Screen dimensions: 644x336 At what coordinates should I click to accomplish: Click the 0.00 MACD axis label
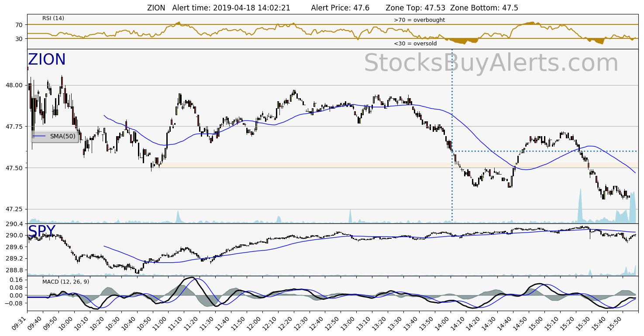click(16, 295)
